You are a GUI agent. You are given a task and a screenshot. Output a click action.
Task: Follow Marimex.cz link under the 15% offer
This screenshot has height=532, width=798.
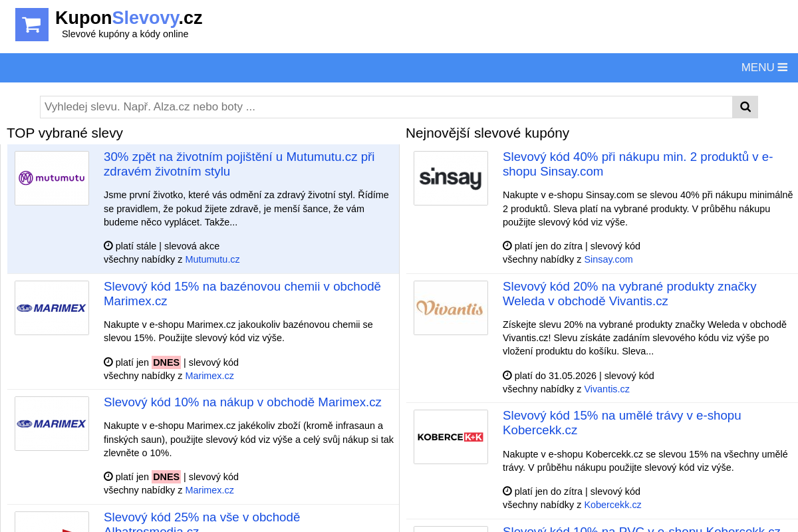209,376
